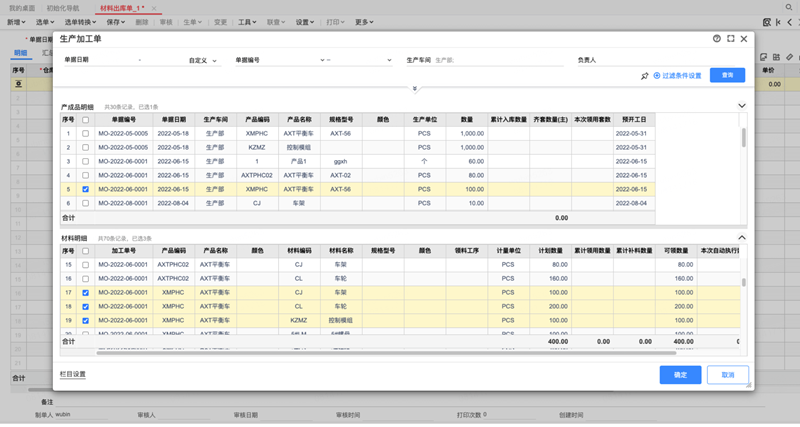Click the MO-2022-08-0001 cell
Viewport: 800px width, 427px height.
click(123, 203)
